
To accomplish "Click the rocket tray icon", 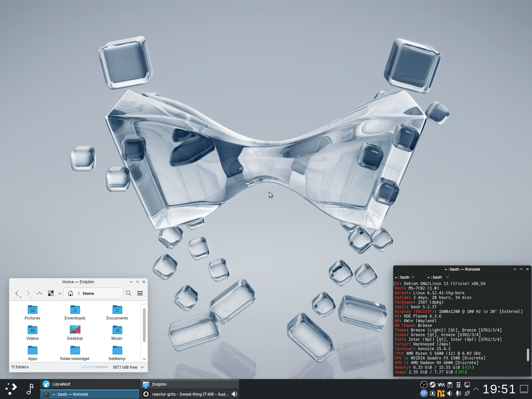I will tap(467, 393).
